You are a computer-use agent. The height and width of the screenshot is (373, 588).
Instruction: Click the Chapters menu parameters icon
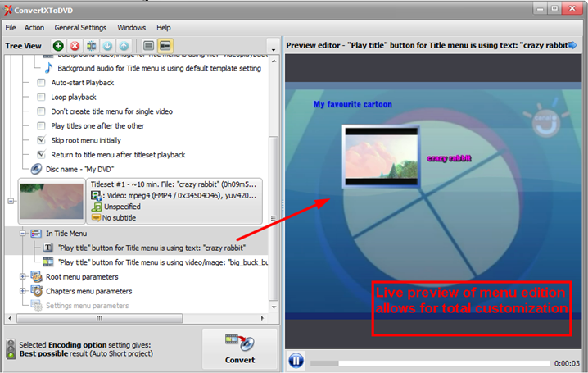pyautogui.click(x=36, y=291)
